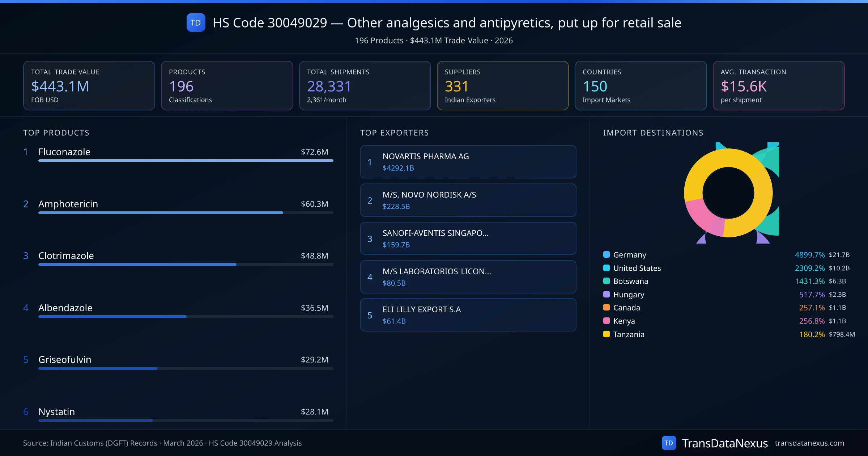Click the Botswana legend color marker
868x456 pixels.
606,281
